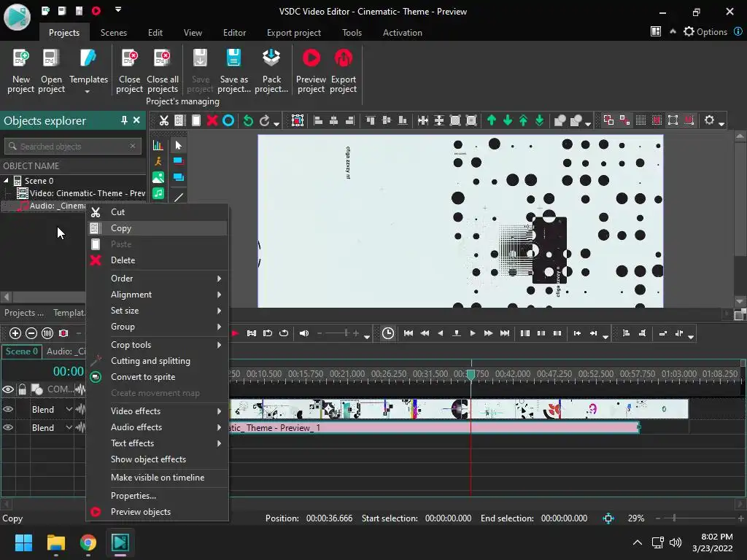Click the Pack project icon
747x560 pixels.
[271, 58]
